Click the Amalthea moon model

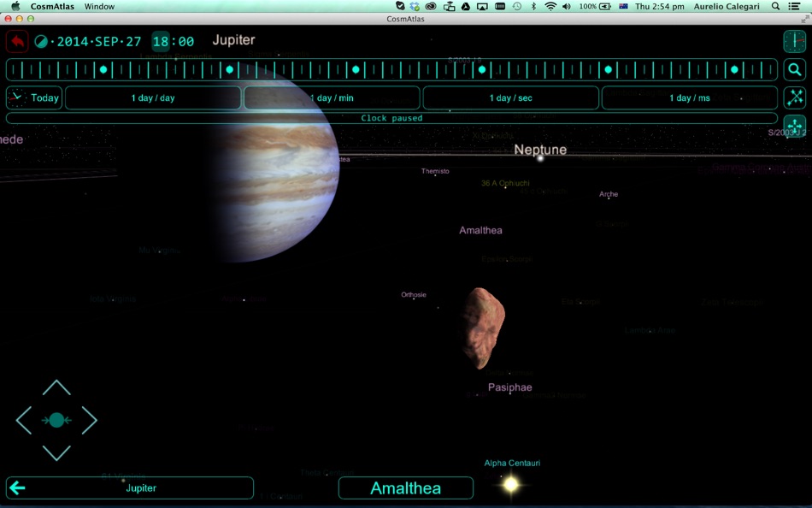pos(481,328)
